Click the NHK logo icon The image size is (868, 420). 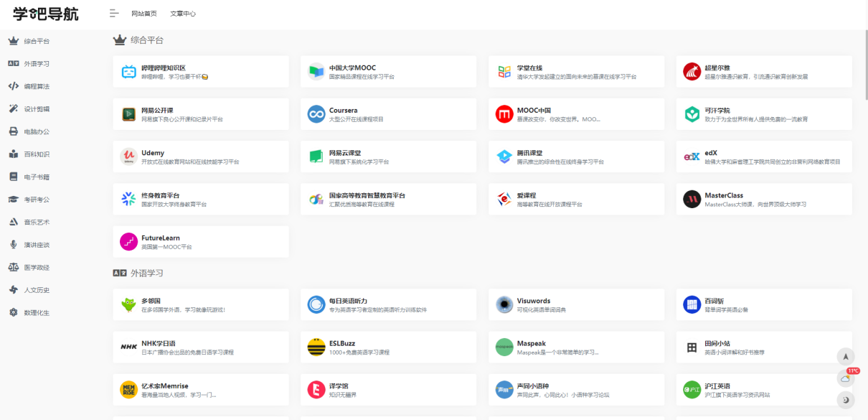click(x=128, y=347)
